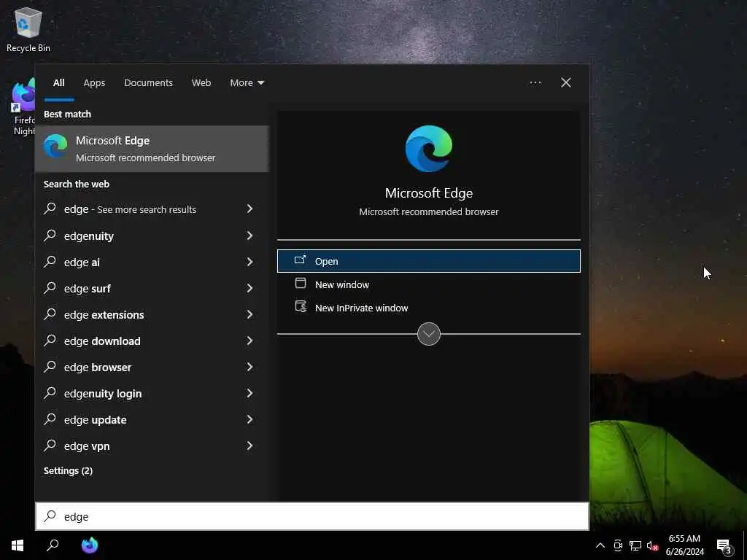The height and width of the screenshot is (560, 747).
Task: Expand the edge surf suggestion arrow
Action: point(249,287)
